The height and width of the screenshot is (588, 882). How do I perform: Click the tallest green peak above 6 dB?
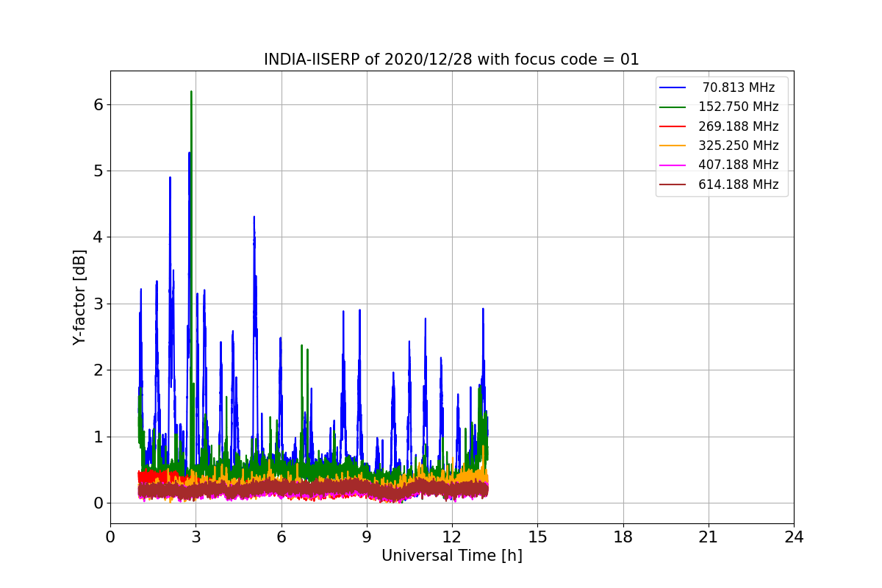[191, 93]
